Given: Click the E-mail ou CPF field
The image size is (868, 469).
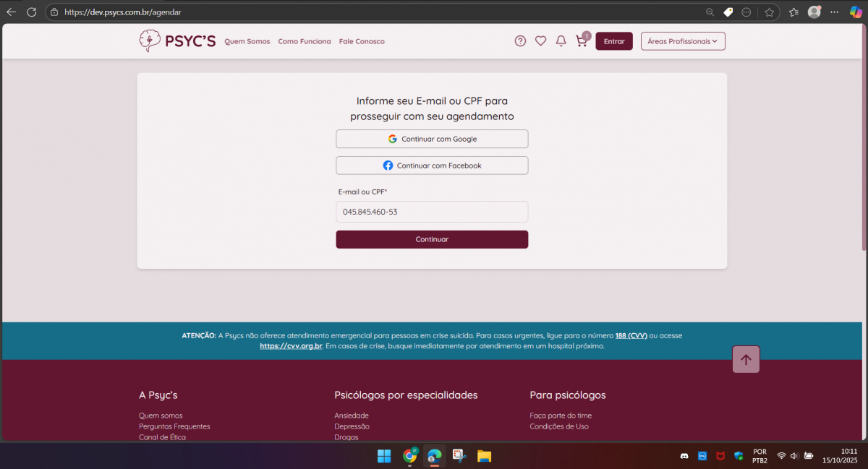Looking at the screenshot, I should [x=432, y=212].
